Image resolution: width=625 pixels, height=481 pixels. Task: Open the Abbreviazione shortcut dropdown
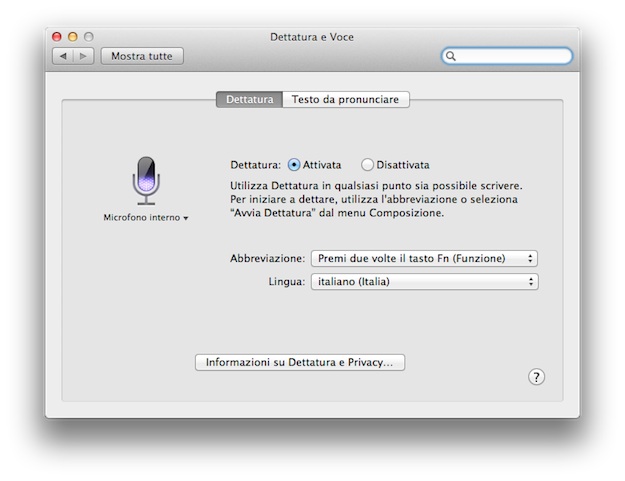pyautogui.click(x=424, y=258)
